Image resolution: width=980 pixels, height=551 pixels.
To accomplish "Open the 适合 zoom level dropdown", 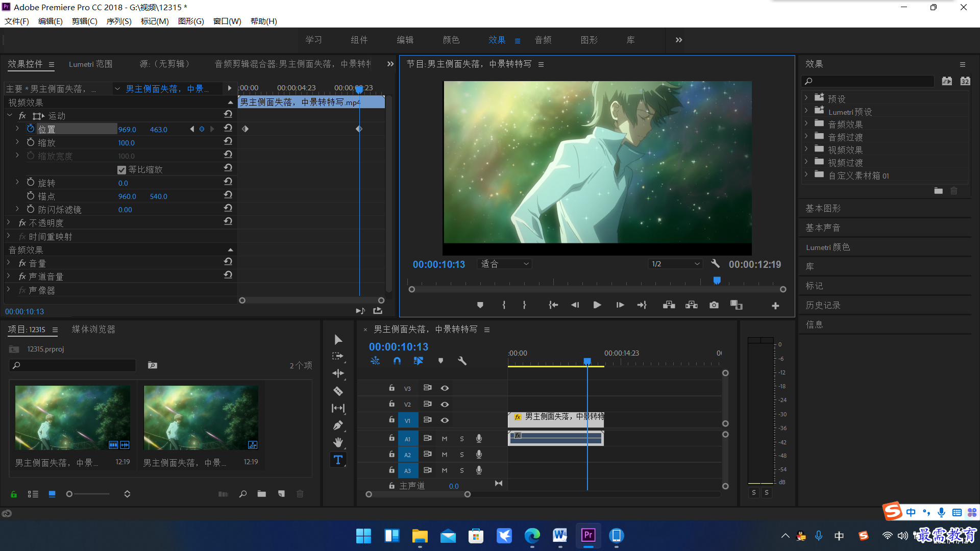I will pos(504,264).
